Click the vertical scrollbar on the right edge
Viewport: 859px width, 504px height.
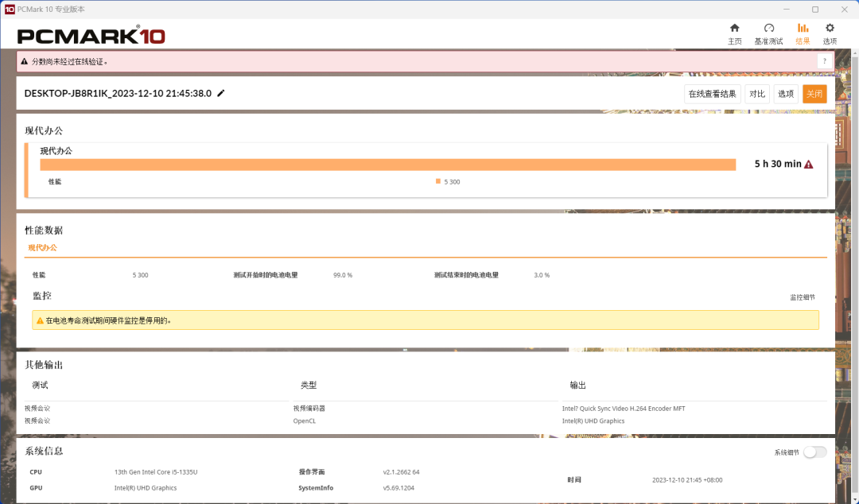854,274
